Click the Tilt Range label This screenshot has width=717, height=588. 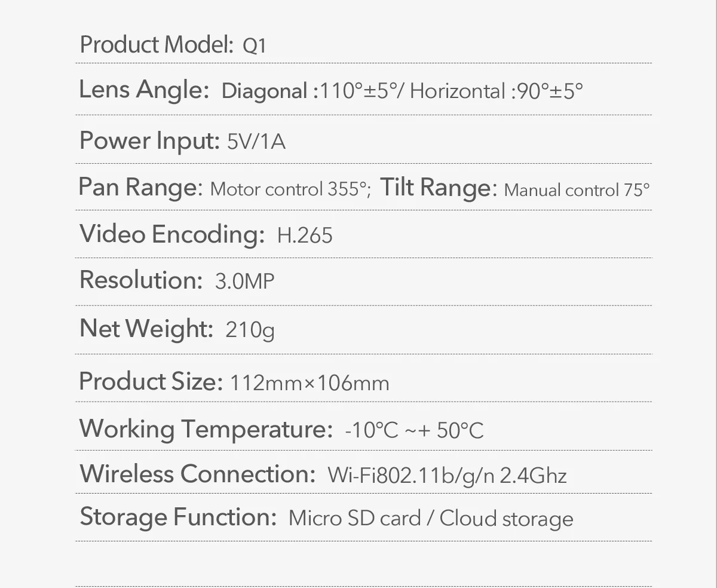[x=438, y=187]
